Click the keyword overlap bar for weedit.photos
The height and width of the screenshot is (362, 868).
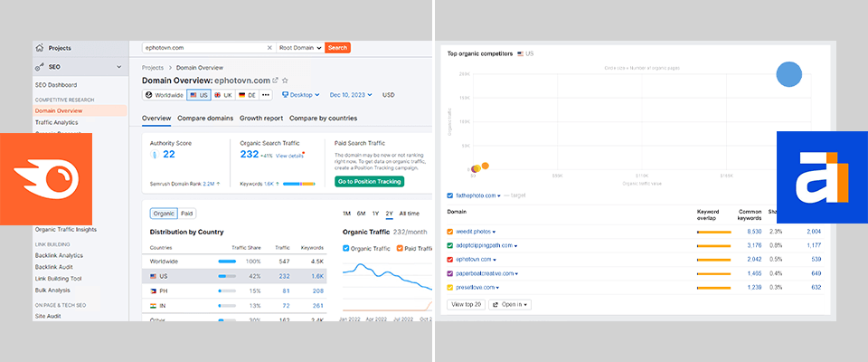714,232
